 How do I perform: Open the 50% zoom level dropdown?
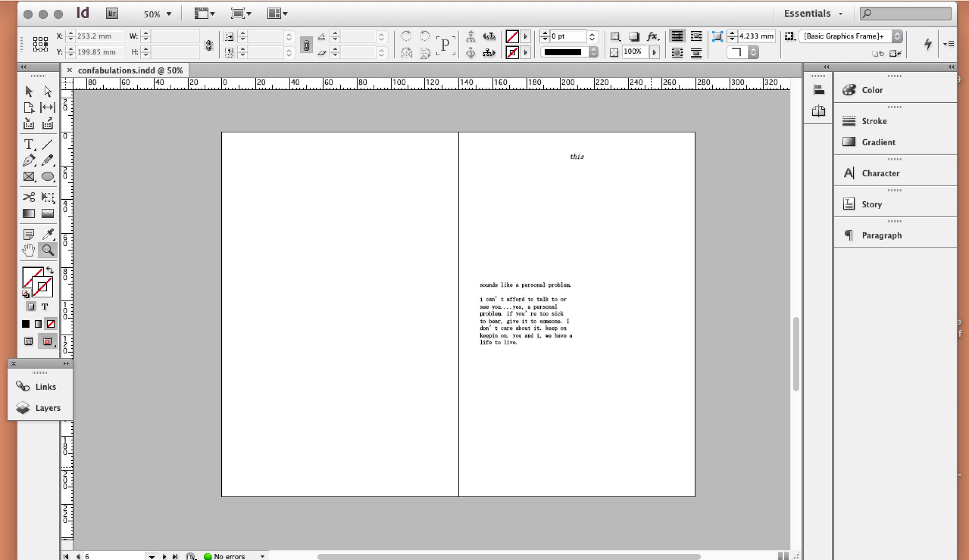click(169, 14)
